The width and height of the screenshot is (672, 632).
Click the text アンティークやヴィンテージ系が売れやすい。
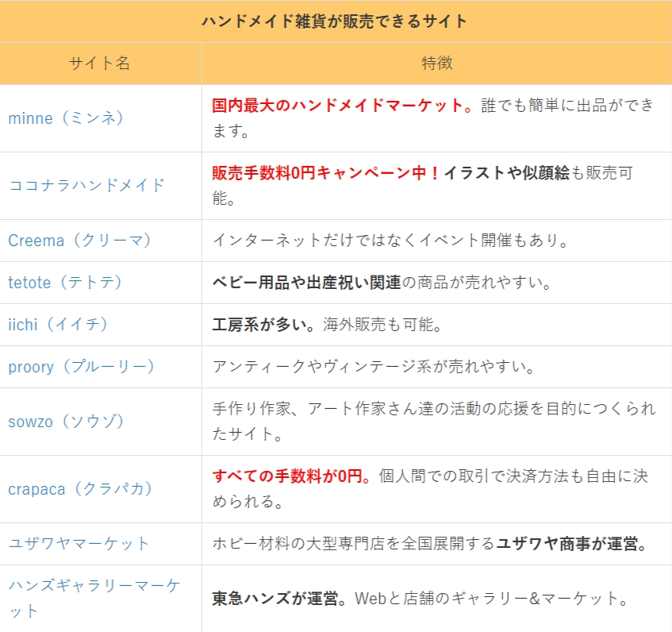(374, 367)
